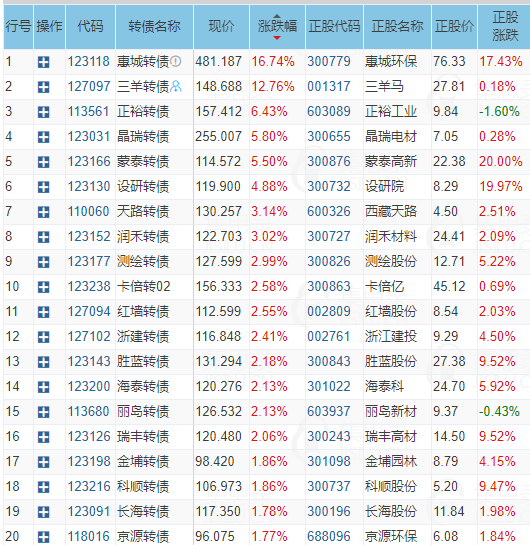
Task: Select stock change cell -1.60%
Action: click(499, 112)
